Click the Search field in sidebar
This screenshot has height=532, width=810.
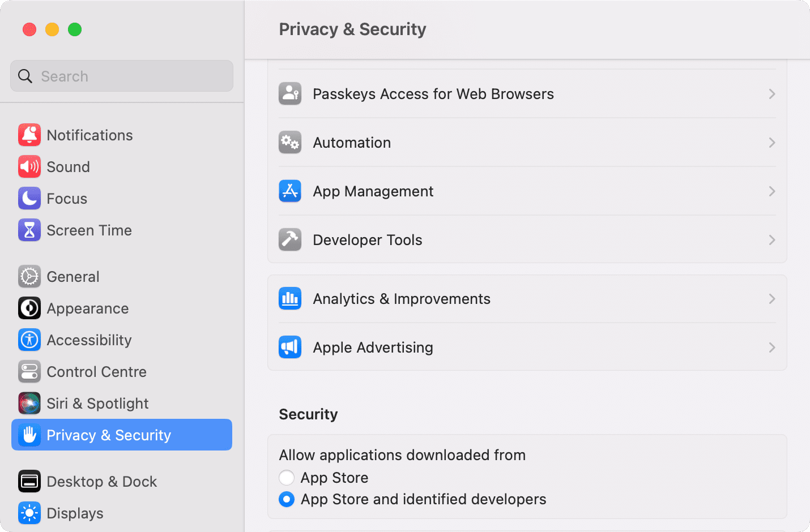(x=122, y=76)
